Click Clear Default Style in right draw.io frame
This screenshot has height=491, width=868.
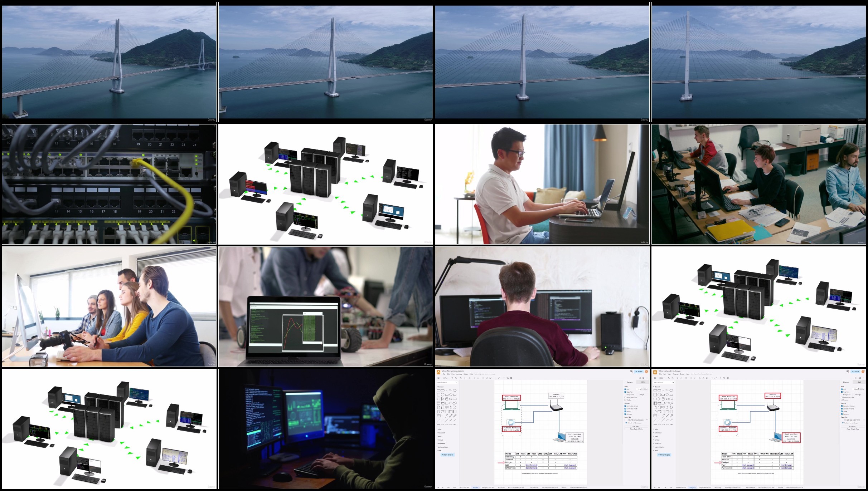(853, 429)
